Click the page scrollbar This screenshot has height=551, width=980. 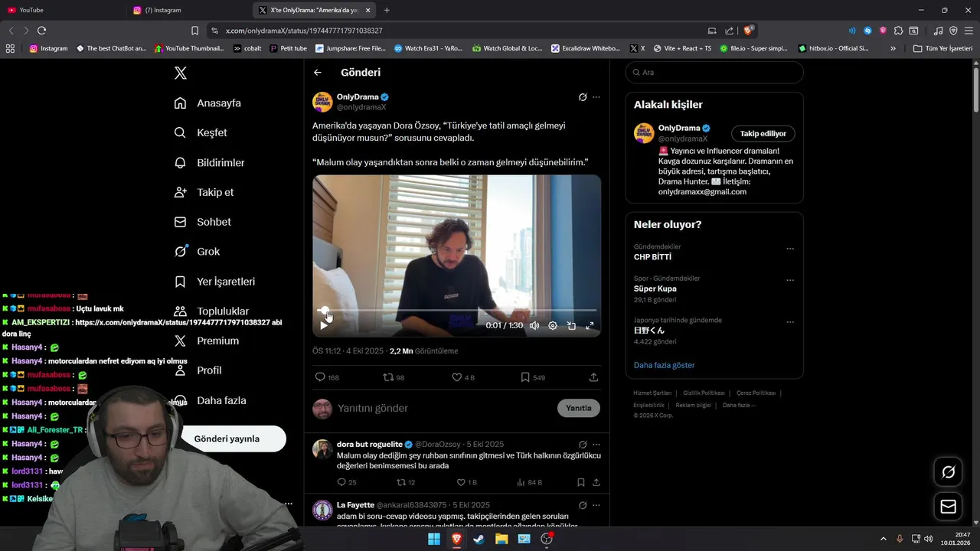tap(975, 92)
